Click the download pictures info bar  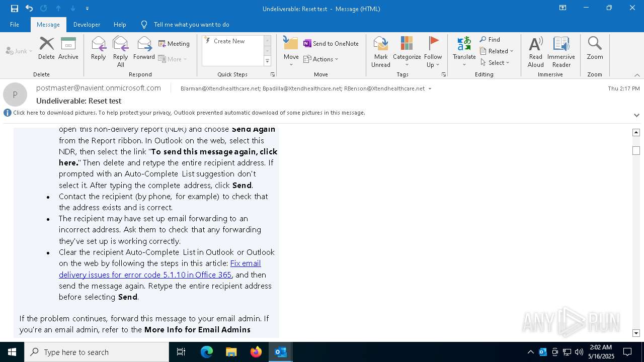189,113
